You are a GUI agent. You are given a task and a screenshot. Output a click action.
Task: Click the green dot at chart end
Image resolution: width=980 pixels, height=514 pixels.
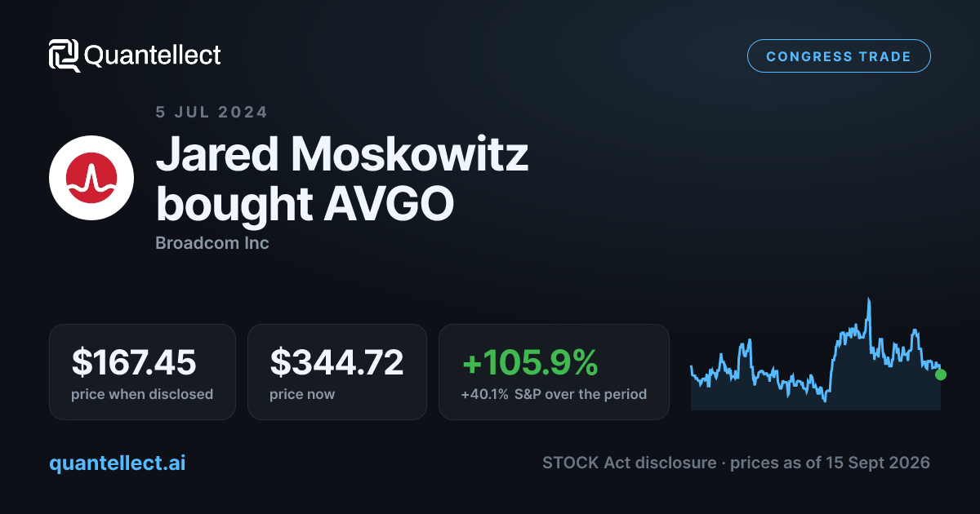941,374
